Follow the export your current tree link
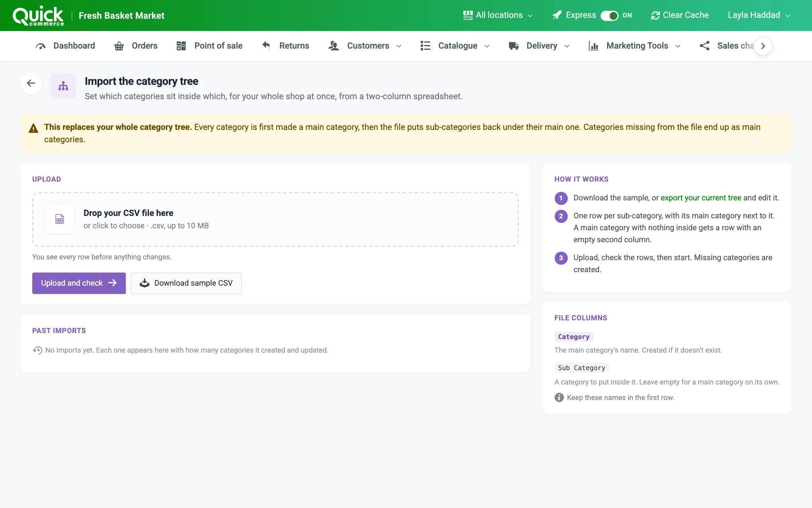The height and width of the screenshot is (508, 812). click(x=701, y=198)
